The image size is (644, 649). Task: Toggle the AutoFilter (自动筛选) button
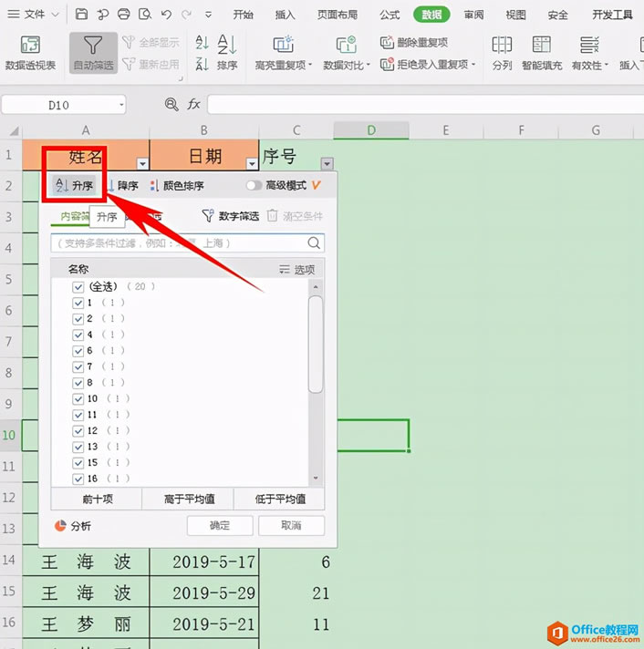point(93,53)
